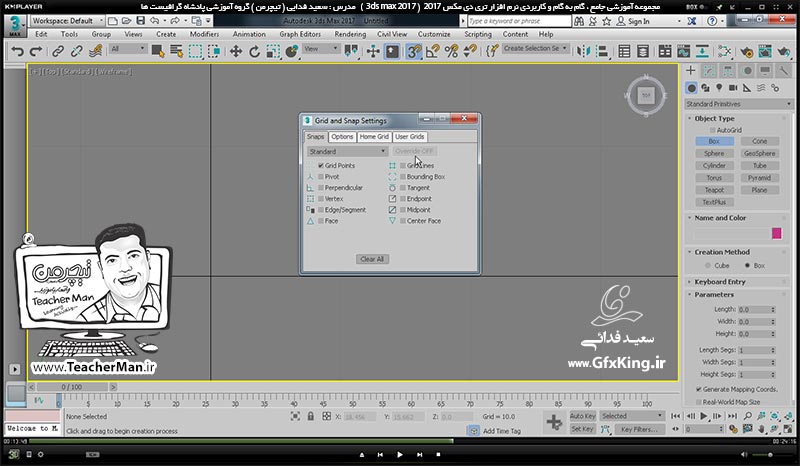Click the Sphere object type button
Screen dimensions: 800x466
coord(714,153)
